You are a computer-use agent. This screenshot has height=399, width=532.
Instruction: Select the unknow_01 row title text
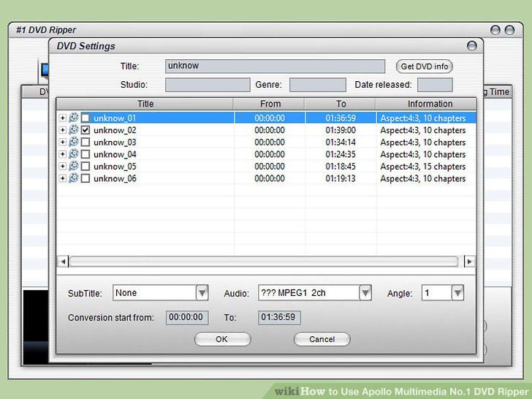[115, 118]
